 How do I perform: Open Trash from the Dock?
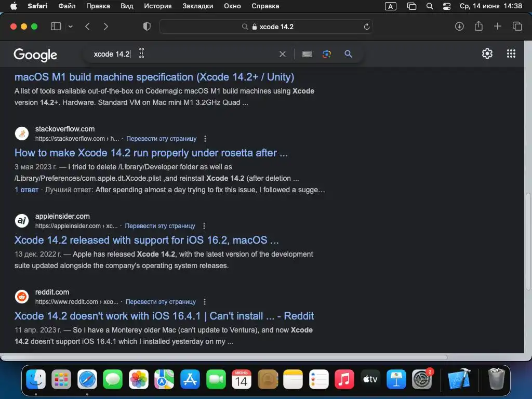[496, 379]
